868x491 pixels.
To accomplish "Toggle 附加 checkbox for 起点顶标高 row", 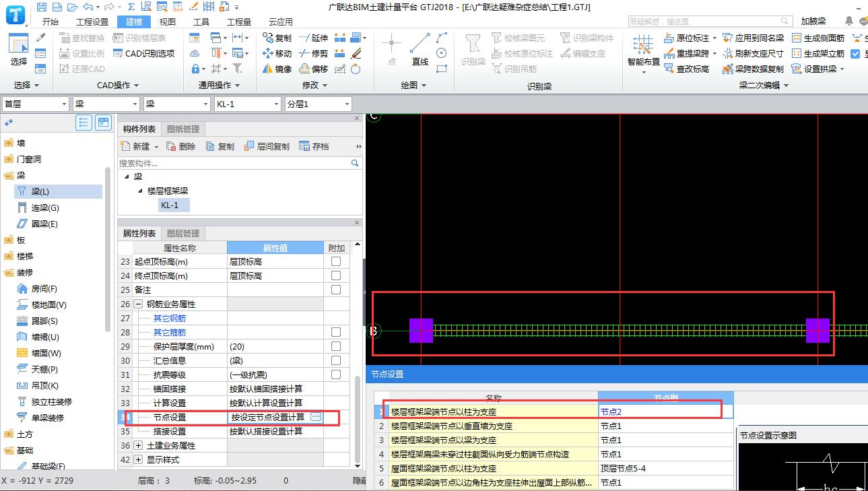I will [336, 261].
